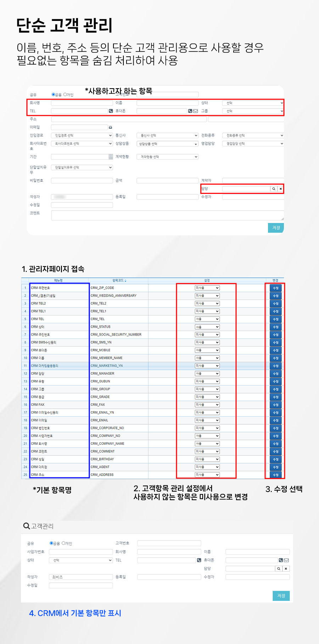
Task: Select the 개인 radio button in the lower 고객관리 form
Action: [x=63, y=543]
